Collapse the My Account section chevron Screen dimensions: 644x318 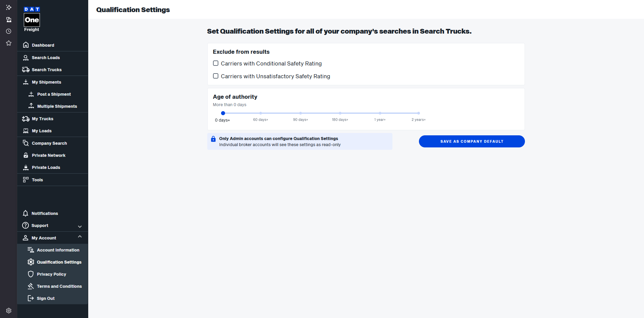80,237
